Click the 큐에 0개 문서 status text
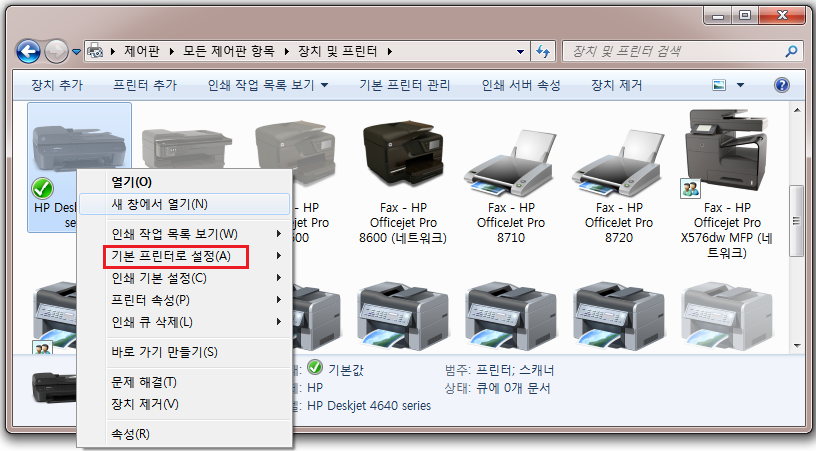 [513, 388]
